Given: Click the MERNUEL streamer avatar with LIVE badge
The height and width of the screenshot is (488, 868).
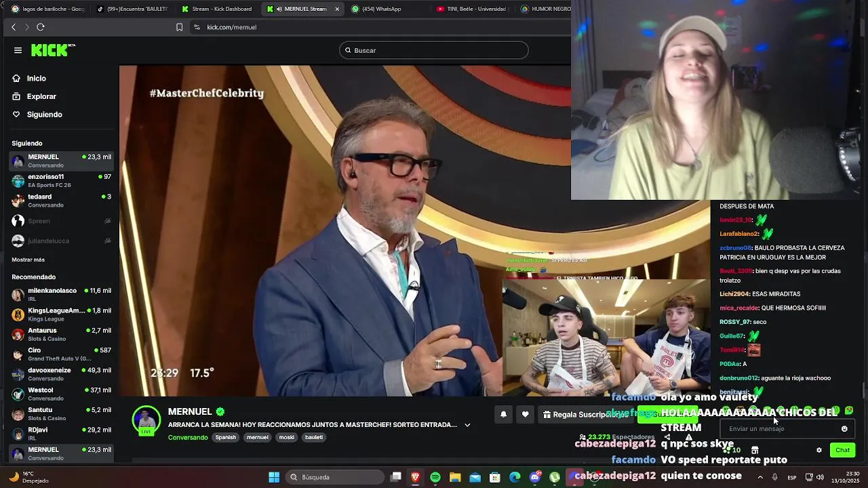Looking at the screenshot, I should (x=146, y=420).
